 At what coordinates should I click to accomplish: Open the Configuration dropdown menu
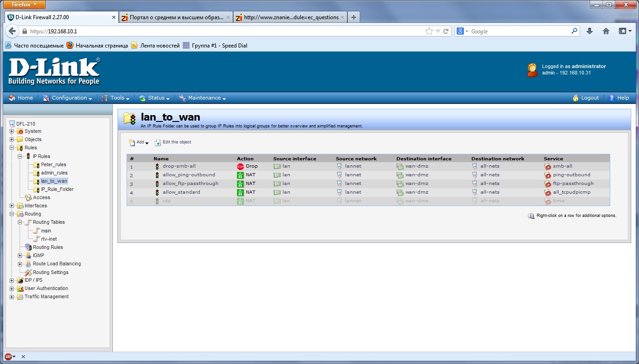click(67, 98)
